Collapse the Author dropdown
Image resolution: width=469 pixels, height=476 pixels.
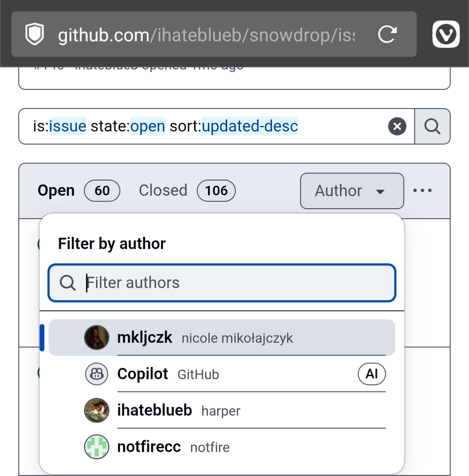(352, 191)
